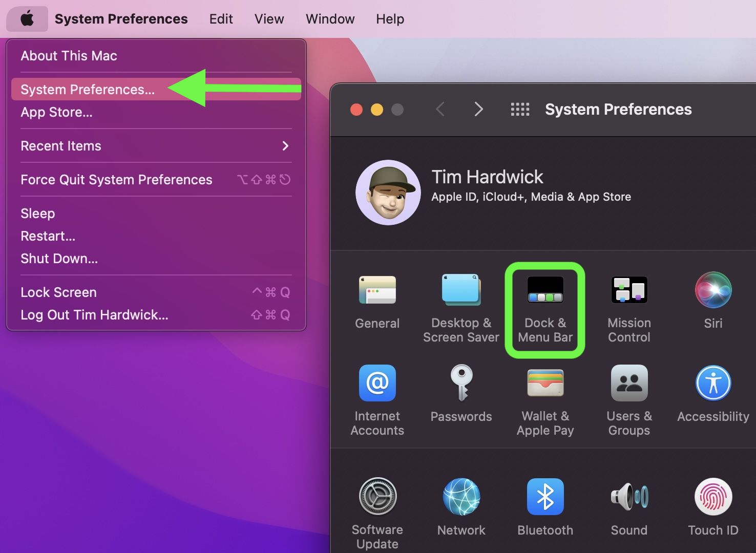
Task: Go forward with the right chevron
Action: 478,109
